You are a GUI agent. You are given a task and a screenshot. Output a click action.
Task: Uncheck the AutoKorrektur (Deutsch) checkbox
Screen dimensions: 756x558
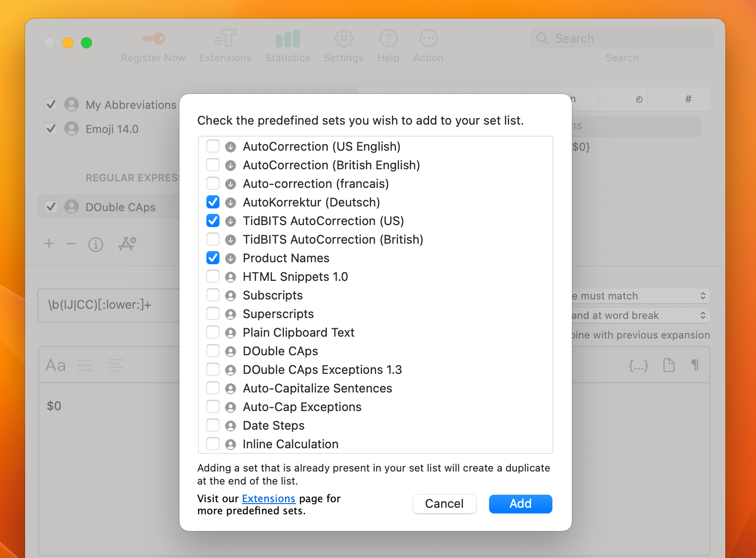pos(213,202)
